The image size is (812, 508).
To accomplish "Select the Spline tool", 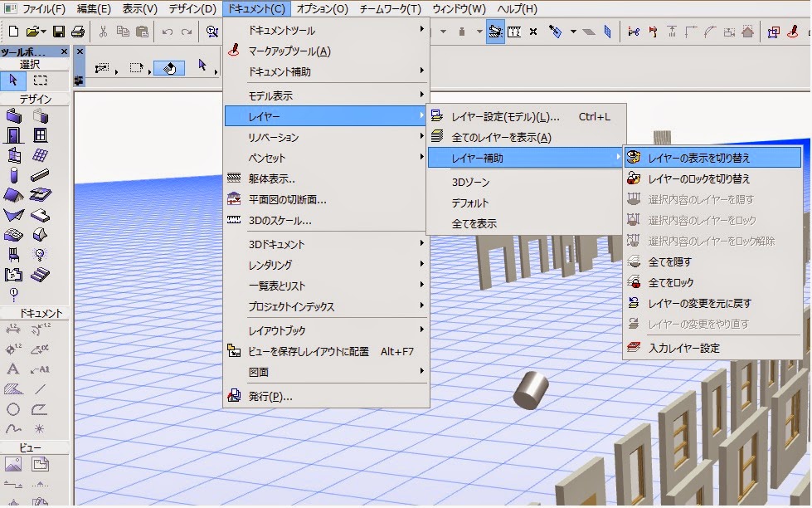I will (x=13, y=428).
